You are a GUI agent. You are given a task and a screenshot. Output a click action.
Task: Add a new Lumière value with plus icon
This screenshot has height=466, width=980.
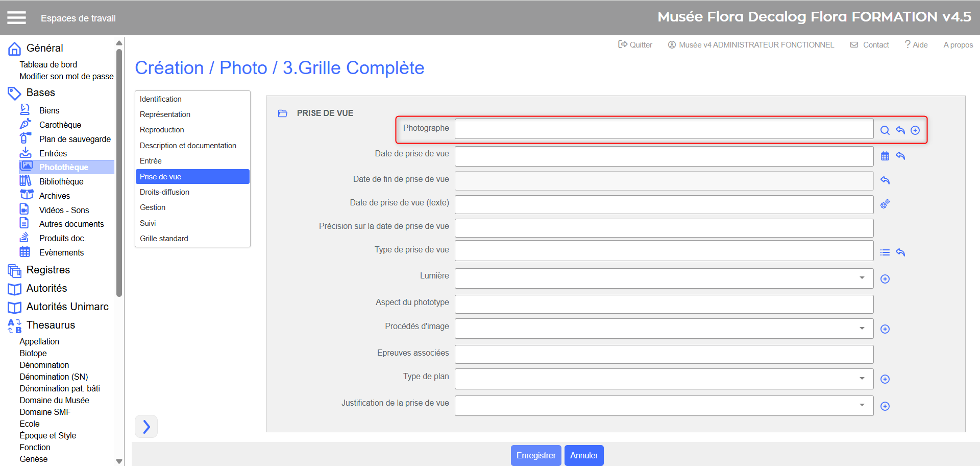(x=885, y=279)
